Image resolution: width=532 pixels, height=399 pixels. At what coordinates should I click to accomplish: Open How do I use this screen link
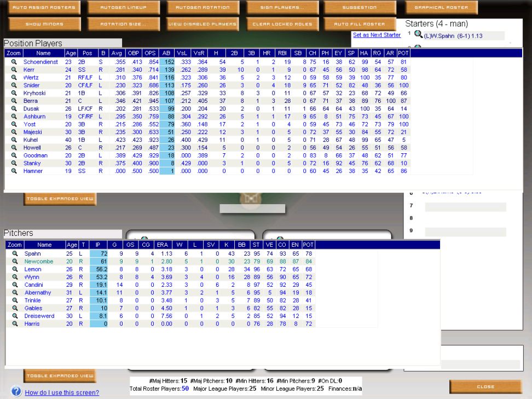tap(62, 392)
